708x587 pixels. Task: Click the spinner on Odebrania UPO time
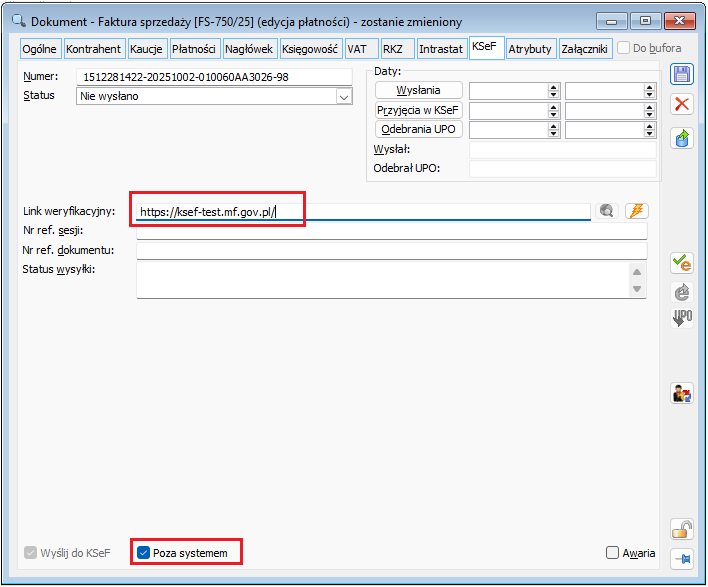[649, 130]
